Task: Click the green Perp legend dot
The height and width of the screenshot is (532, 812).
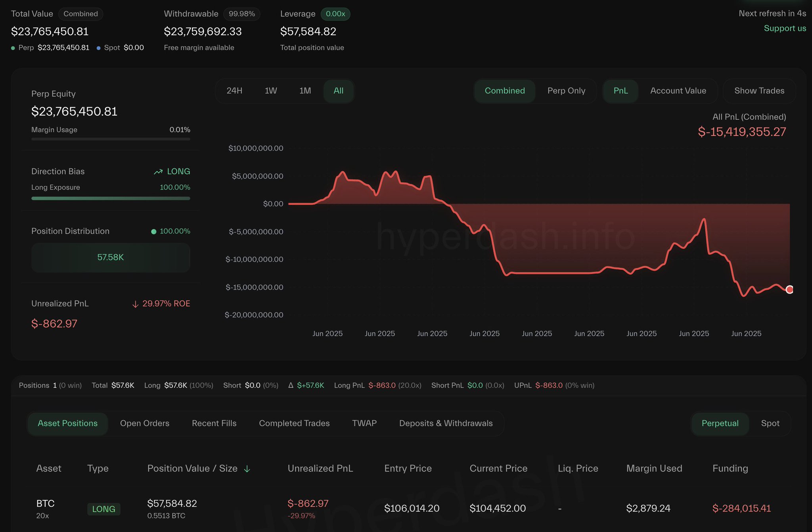Action: [13, 48]
